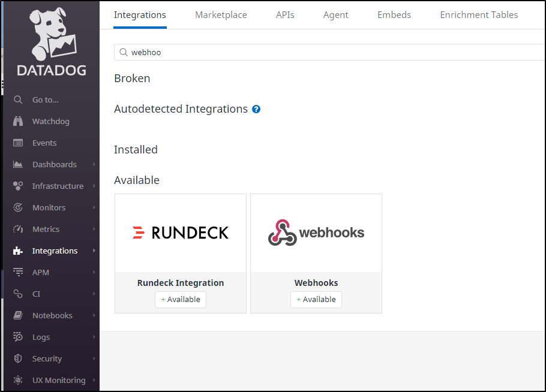Open the Marketplace tab
The height and width of the screenshot is (392, 546).
[x=221, y=15]
